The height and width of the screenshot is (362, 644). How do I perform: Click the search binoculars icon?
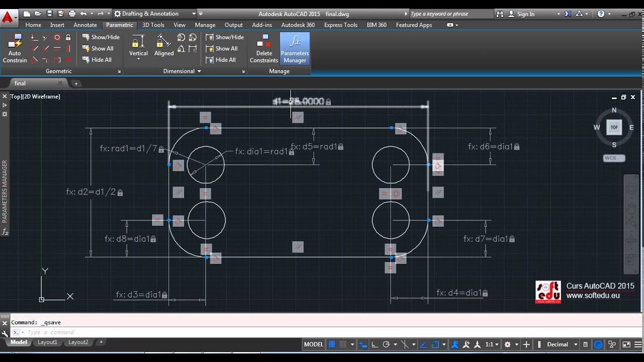pyautogui.click(x=500, y=14)
